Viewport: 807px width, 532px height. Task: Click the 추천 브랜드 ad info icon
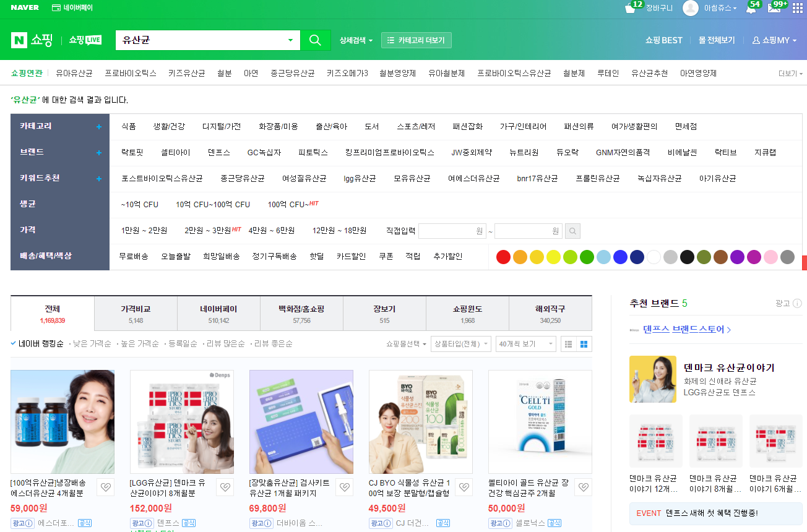point(797,303)
